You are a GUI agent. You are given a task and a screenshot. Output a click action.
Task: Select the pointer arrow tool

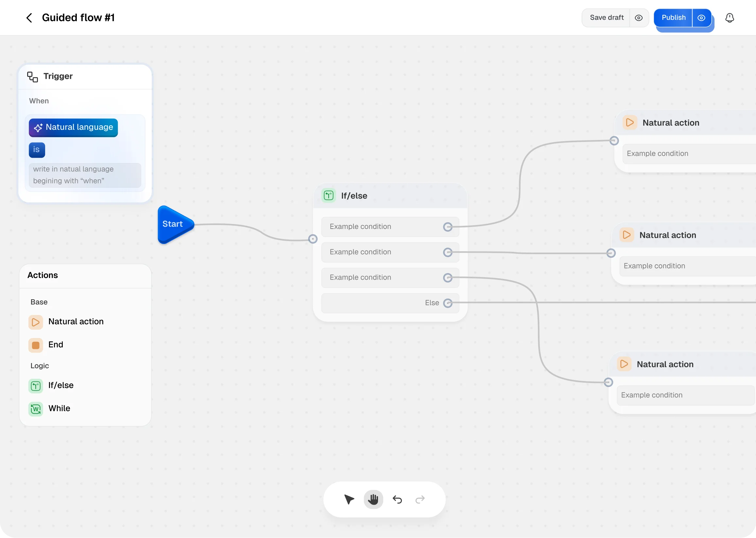(x=349, y=500)
